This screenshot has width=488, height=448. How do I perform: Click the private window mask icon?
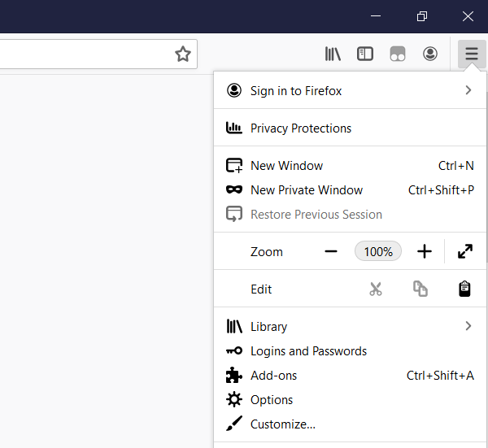234,189
